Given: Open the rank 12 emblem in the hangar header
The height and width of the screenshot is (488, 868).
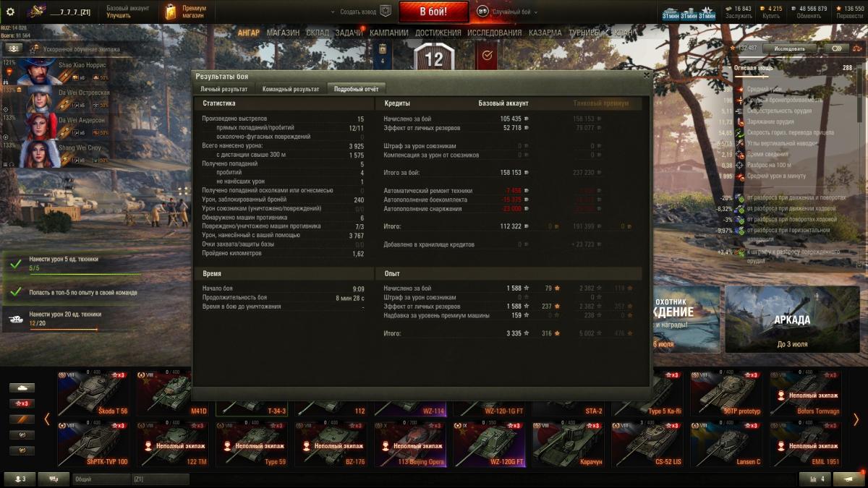Looking at the screenshot, I should 434,58.
